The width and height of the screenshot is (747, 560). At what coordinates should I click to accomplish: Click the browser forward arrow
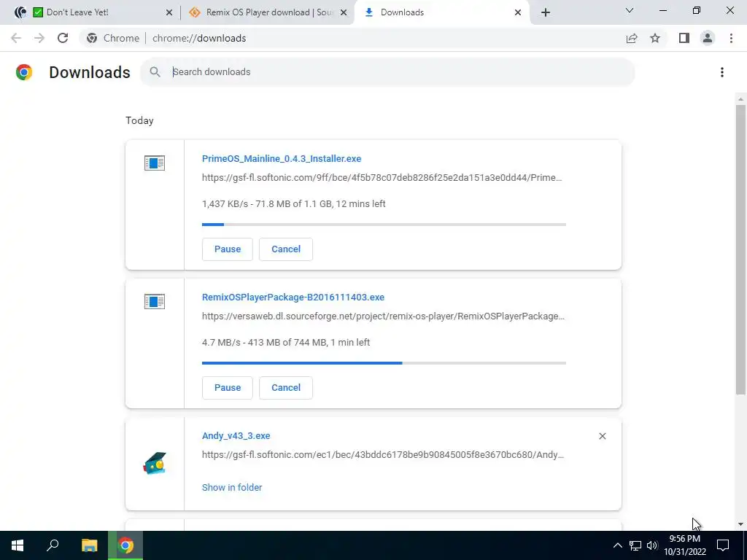(x=39, y=38)
